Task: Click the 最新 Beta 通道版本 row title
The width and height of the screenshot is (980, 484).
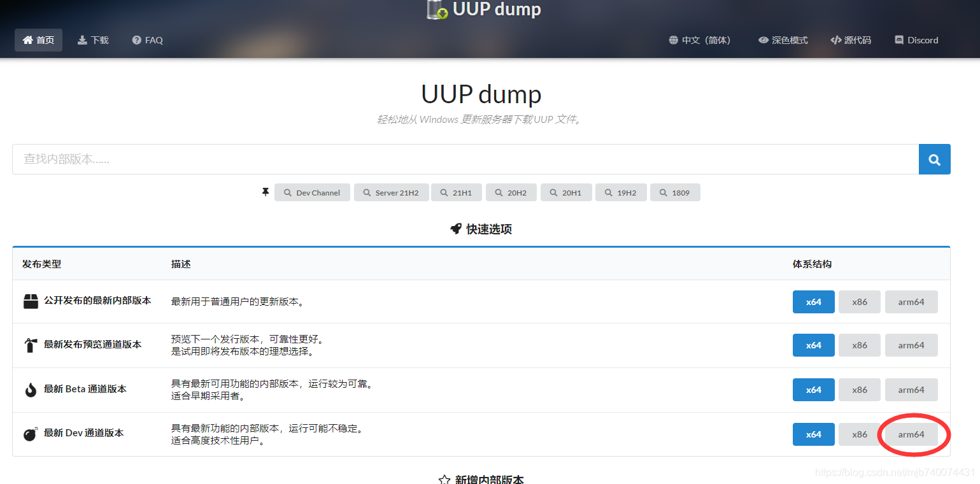Action: 85,389
